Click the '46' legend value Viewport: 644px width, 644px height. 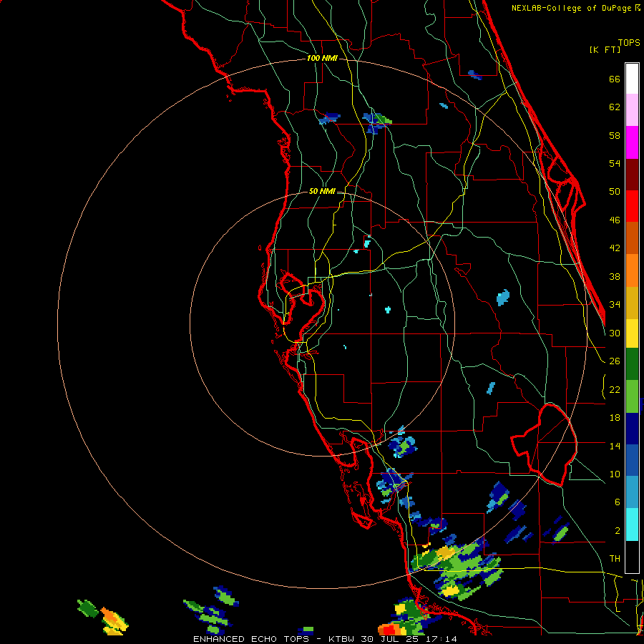click(x=615, y=220)
